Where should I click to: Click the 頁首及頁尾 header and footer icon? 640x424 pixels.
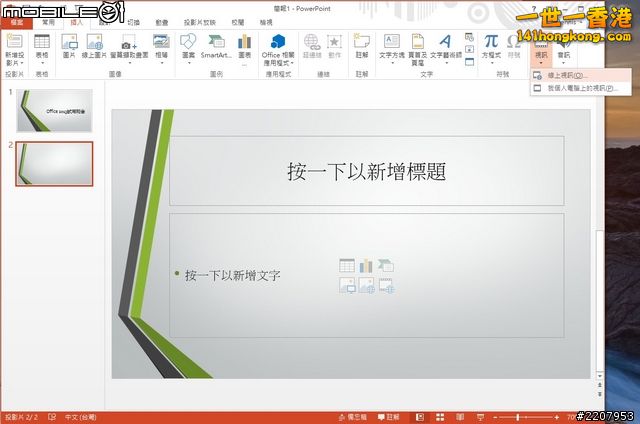click(419, 46)
